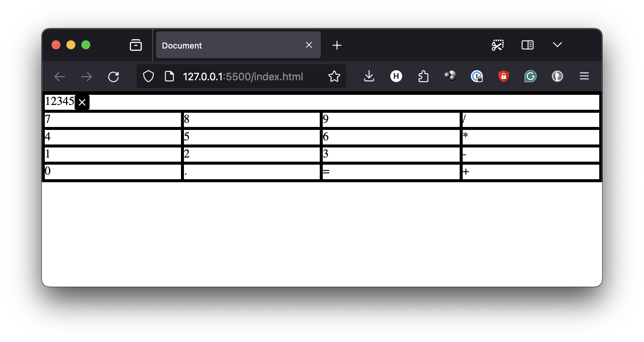This screenshot has width=644, height=342.
Task: Bookmark this page with the star
Action: point(334,77)
